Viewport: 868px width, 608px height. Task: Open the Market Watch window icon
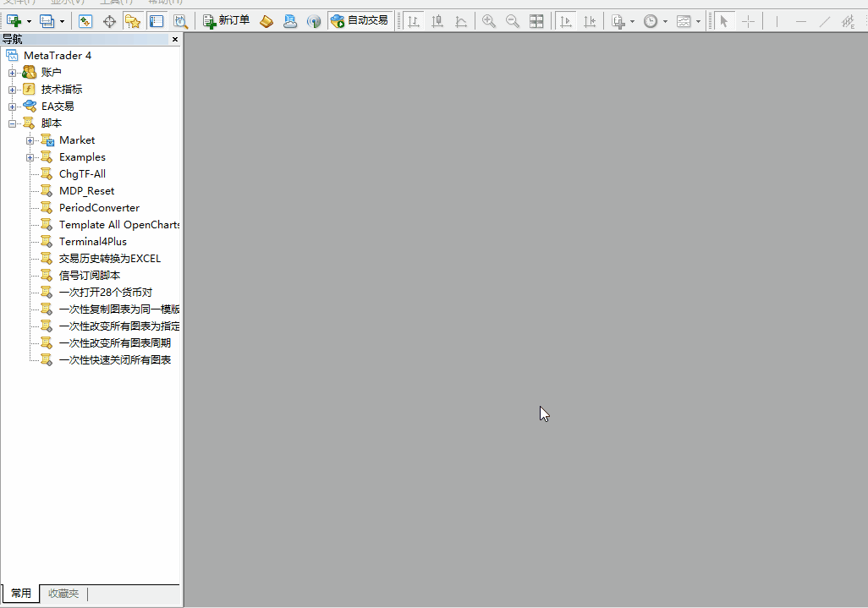click(x=85, y=21)
